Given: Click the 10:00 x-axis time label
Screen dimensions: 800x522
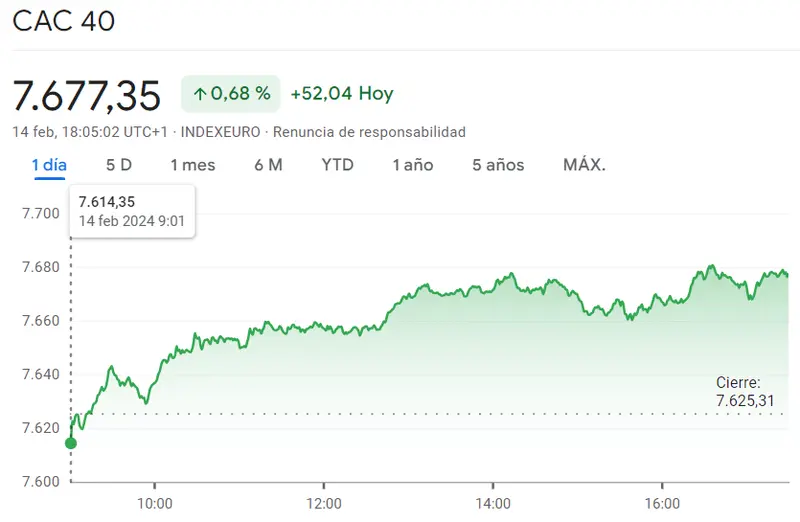Looking at the screenshot, I should click(155, 504).
